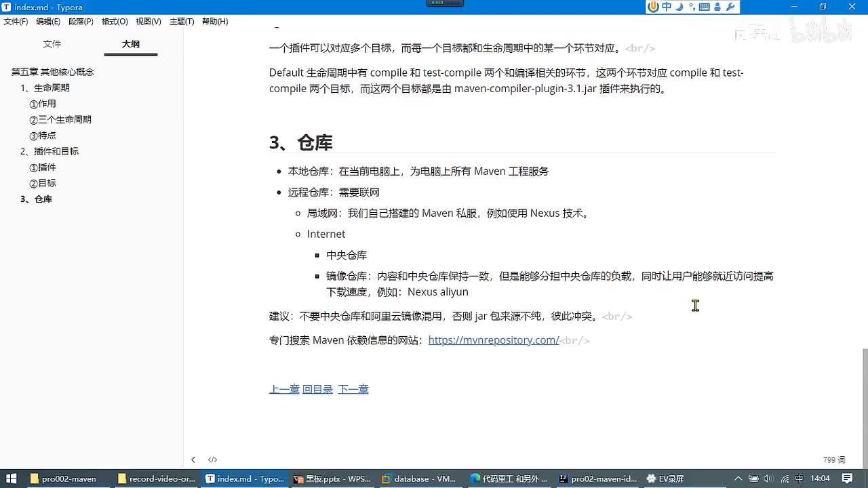Click the Internet bullet item
This screenshot has width=868, height=488.
click(x=326, y=234)
